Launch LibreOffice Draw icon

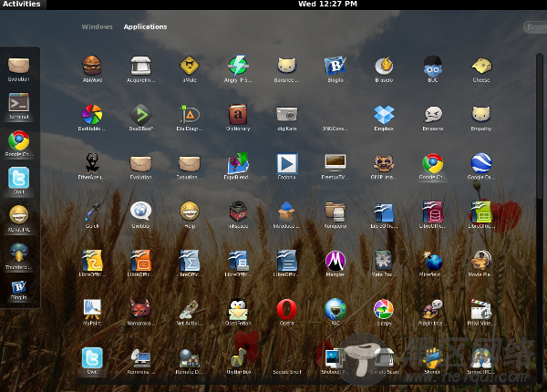[x=92, y=263]
